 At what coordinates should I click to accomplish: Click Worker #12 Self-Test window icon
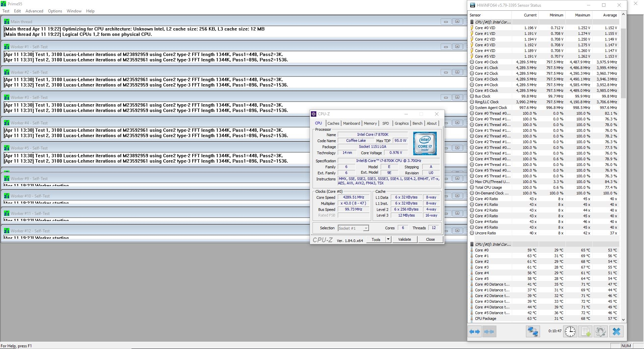(7, 231)
